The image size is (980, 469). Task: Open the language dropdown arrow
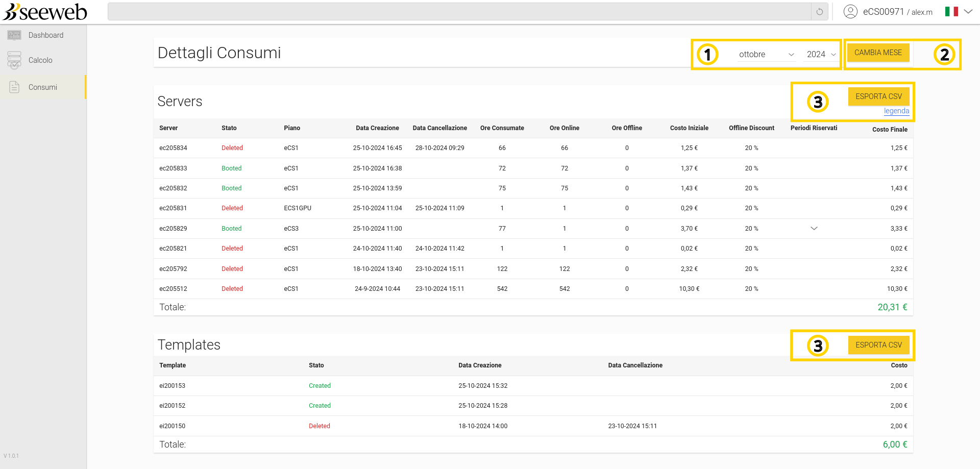pos(968,12)
